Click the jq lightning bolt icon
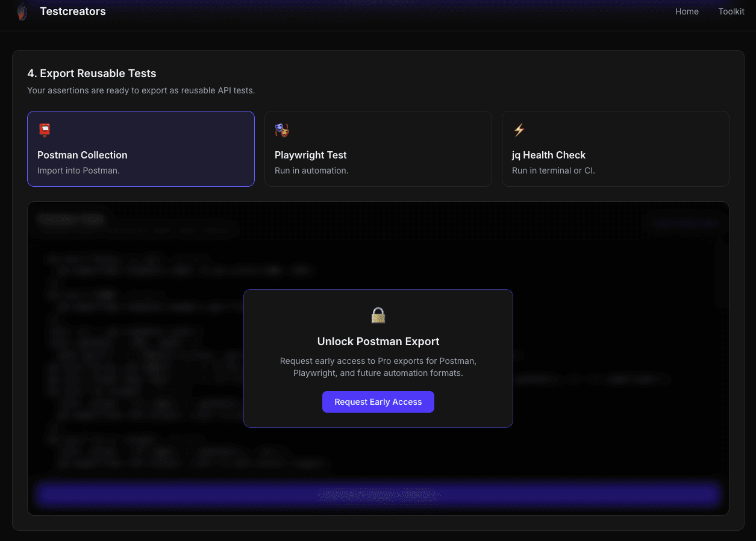Screen dimensions: 756x541 coord(519,130)
